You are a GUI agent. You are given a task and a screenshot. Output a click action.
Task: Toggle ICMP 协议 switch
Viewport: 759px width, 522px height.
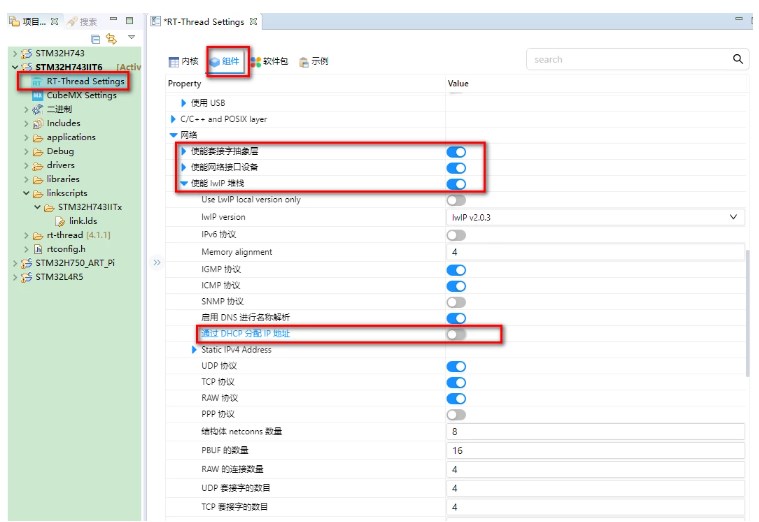tap(456, 286)
